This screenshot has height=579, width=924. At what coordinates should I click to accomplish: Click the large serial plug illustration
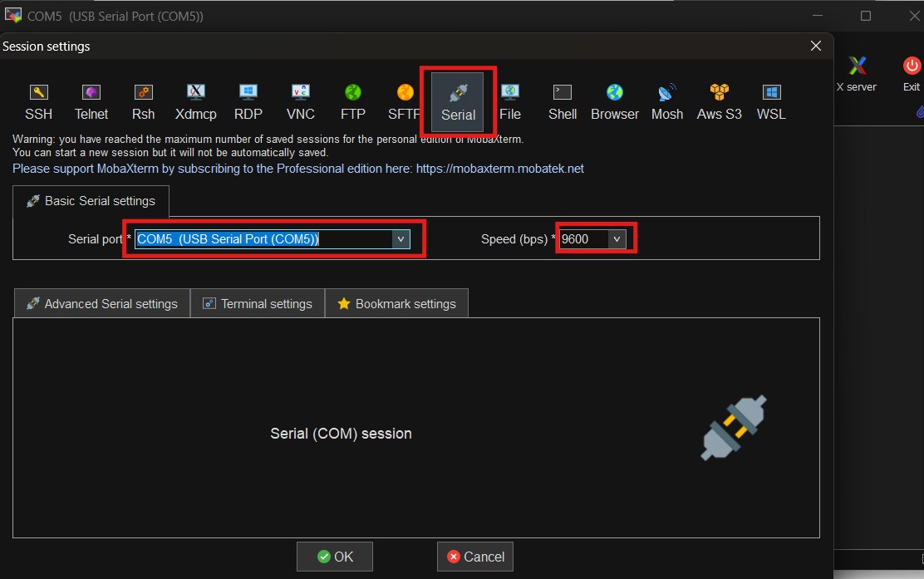[x=734, y=427]
